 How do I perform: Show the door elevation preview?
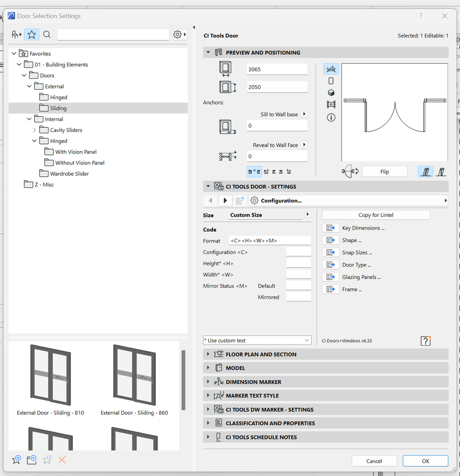(x=331, y=81)
